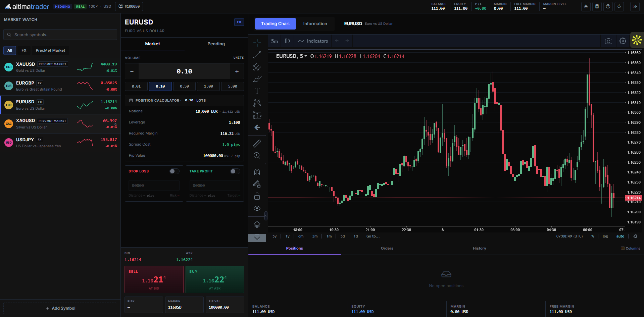Open the Indicators menu
This screenshot has height=317, width=644.
(313, 41)
